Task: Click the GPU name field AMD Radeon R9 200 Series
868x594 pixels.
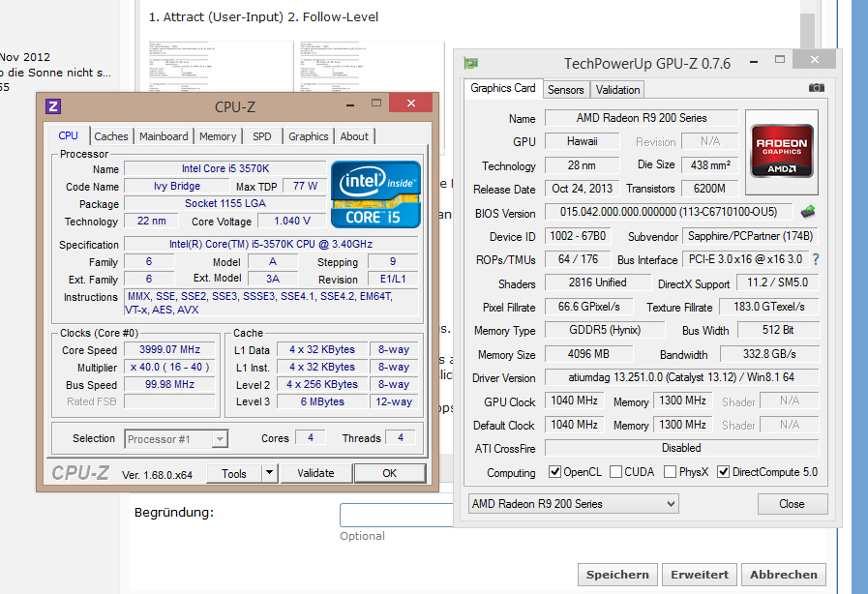Action: coord(642,118)
